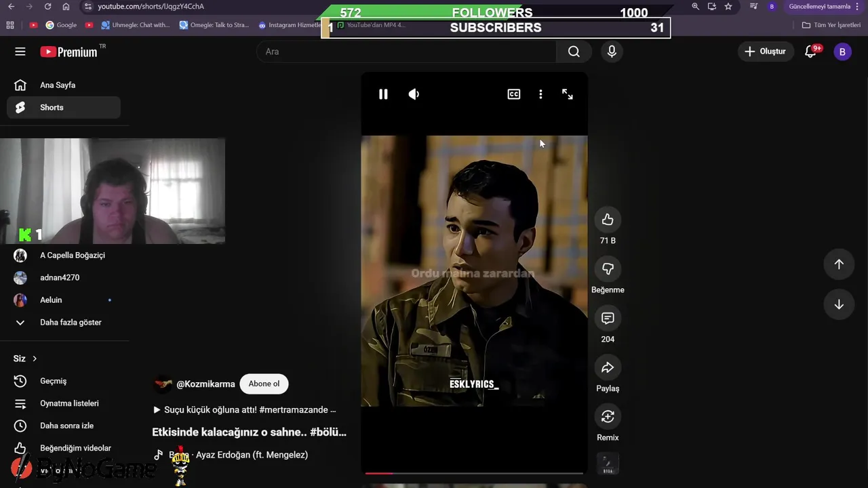The image size is (868, 488).
Task: Open Geçmiş watch history
Action: pyautogui.click(x=64, y=381)
